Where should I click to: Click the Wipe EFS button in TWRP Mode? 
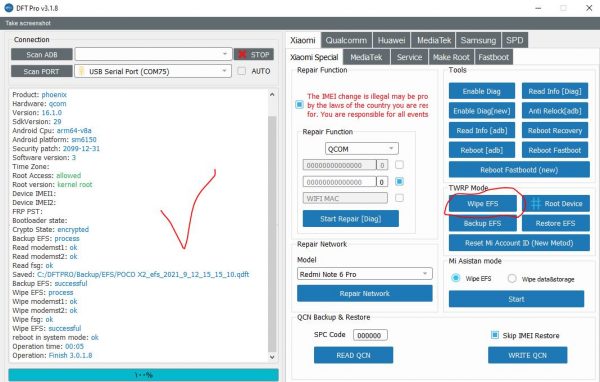click(483, 204)
